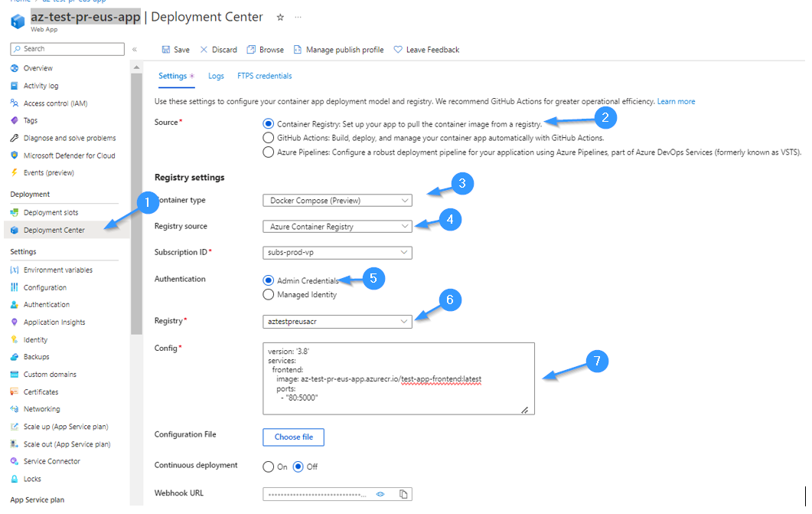Reveal Webhook URL with eye icon
Screen dimensions: 812x514
point(380,494)
